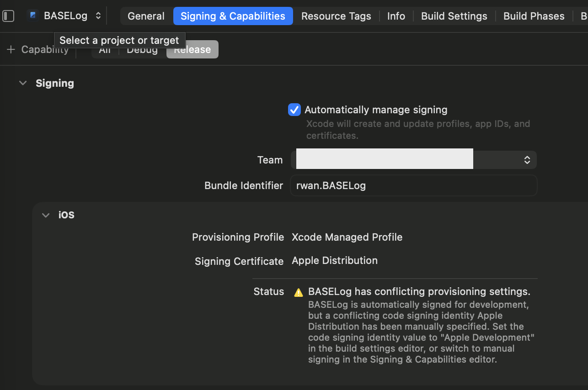Select the All configuration filter
Screen dimensions: 588x390
105,50
